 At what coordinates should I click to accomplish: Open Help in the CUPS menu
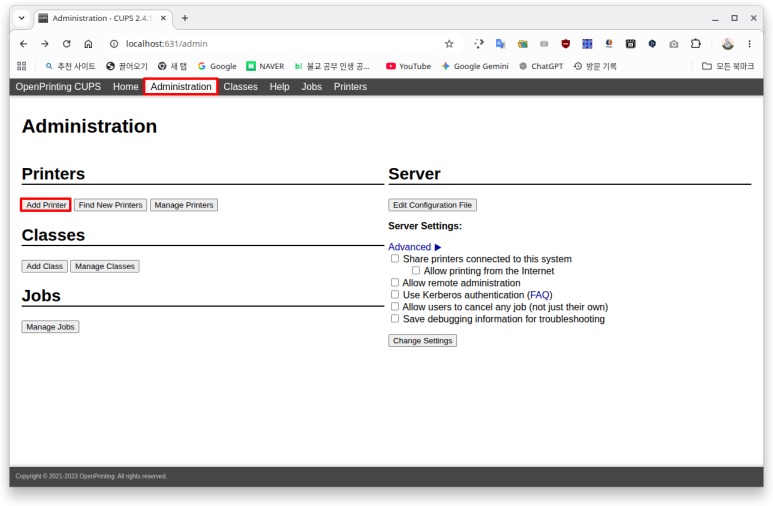[x=280, y=87]
